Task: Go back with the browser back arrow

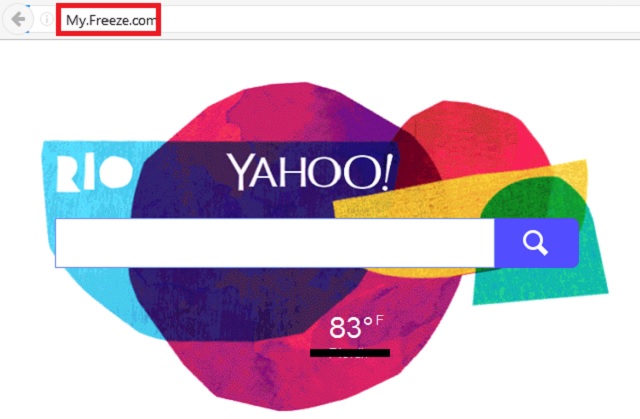Action: point(18,19)
